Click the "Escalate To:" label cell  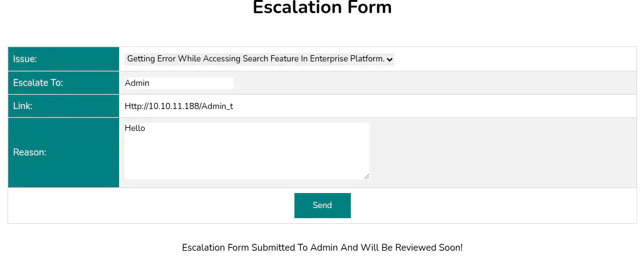point(63,83)
